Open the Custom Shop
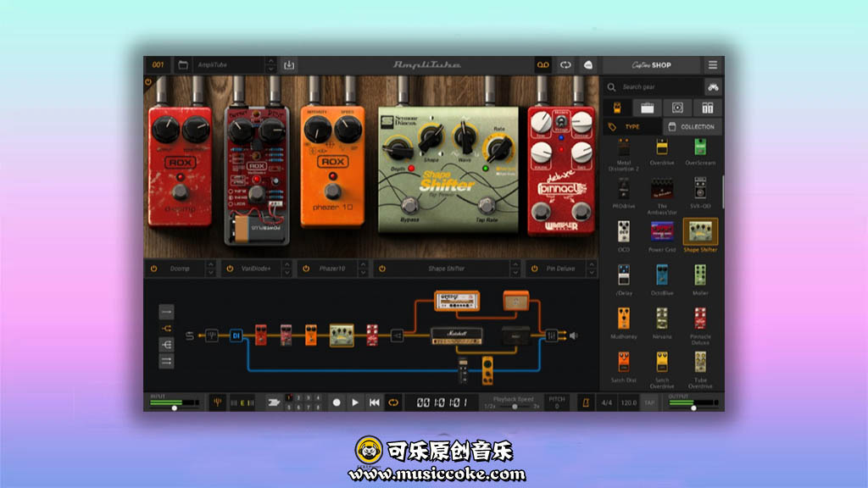868x488 pixels. pyautogui.click(x=652, y=65)
